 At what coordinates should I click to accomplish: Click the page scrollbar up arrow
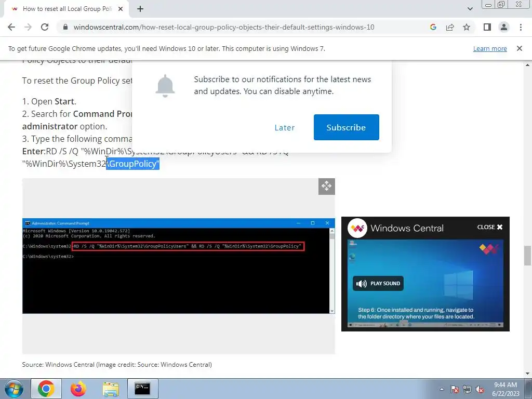tap(527, 65)
